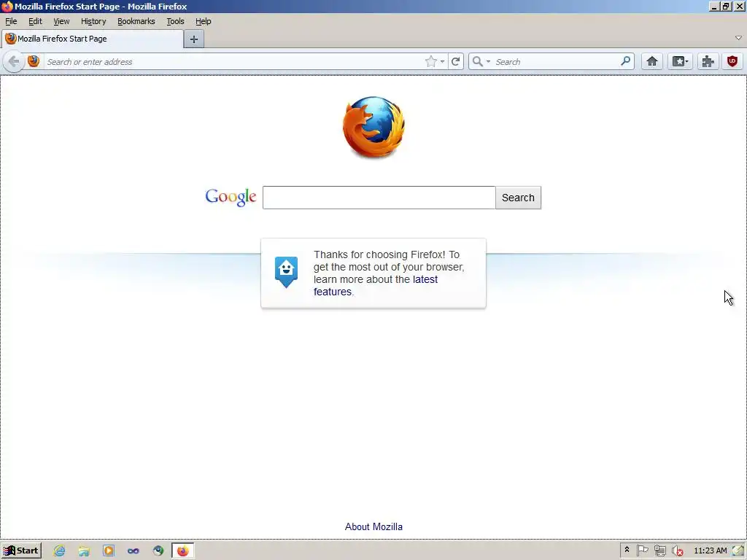Show bookmarks menu toolbar button

tap(680, 61)
